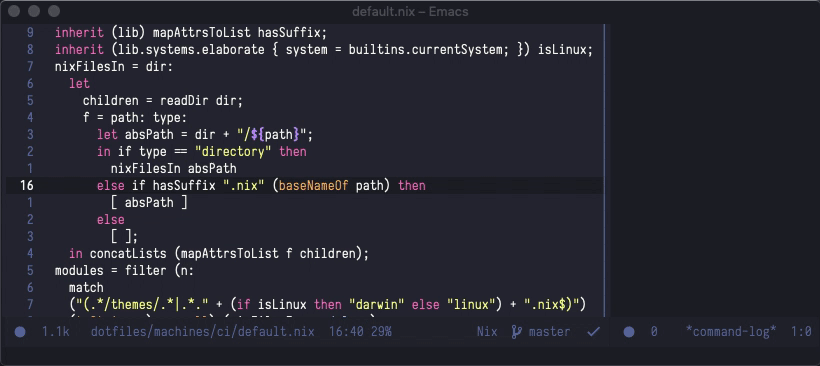Click the 16:40 cursor position indicator
The image size is (820, 366).
pyautogui.click(x=346, y=331)
